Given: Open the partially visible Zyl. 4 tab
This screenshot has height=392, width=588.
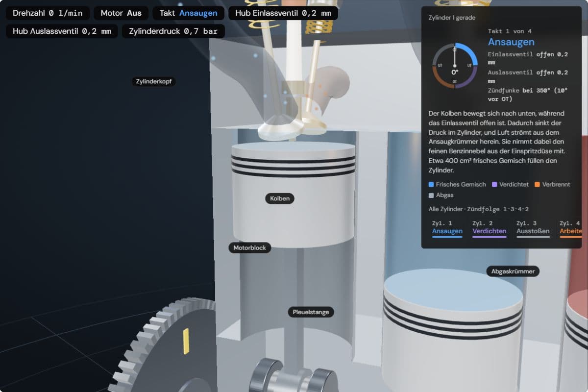Looking at the screenshot, I should click(x=570, y=228).
